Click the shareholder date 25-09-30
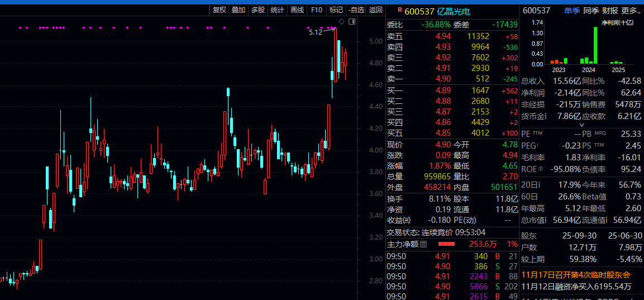Image resolution: width=644 pixels, height=300 pixels. point(580,236)
